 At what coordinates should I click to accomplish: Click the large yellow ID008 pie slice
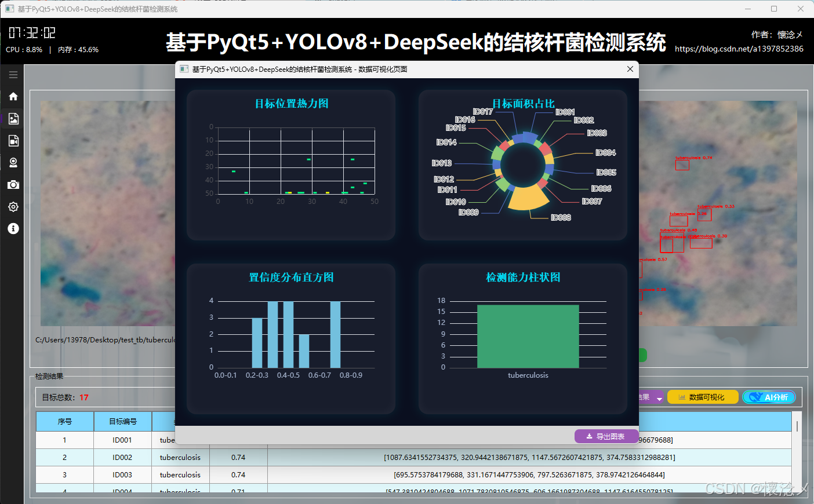[528, 199]
